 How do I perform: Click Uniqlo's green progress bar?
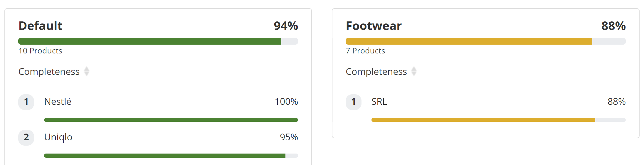[x=171, y=156]
